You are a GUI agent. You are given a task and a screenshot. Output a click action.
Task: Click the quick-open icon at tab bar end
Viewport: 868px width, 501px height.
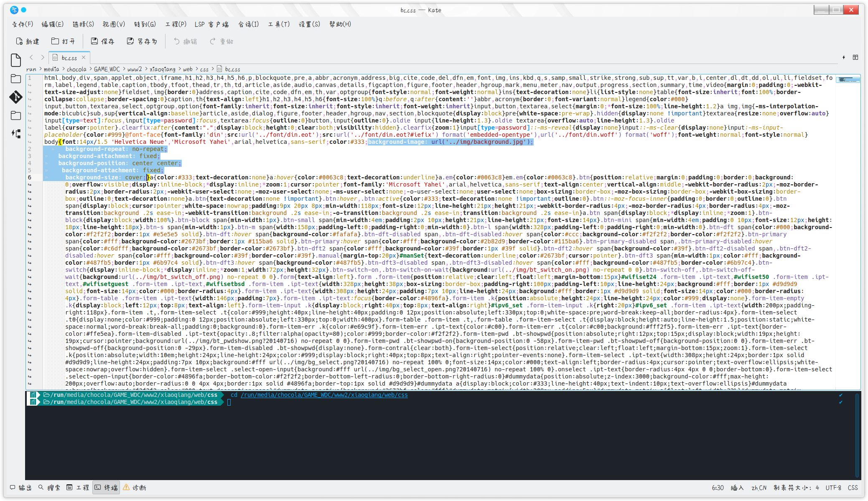844,57
